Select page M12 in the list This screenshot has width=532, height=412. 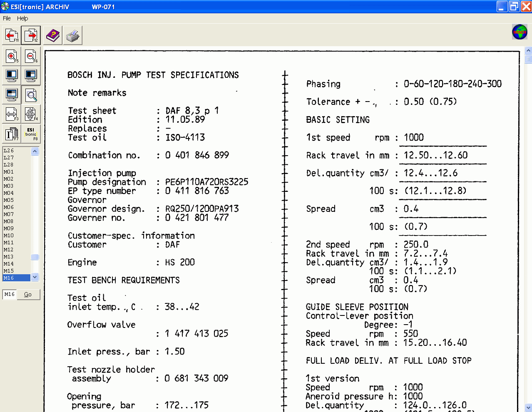pyautogui.click(x=17, y=250)
